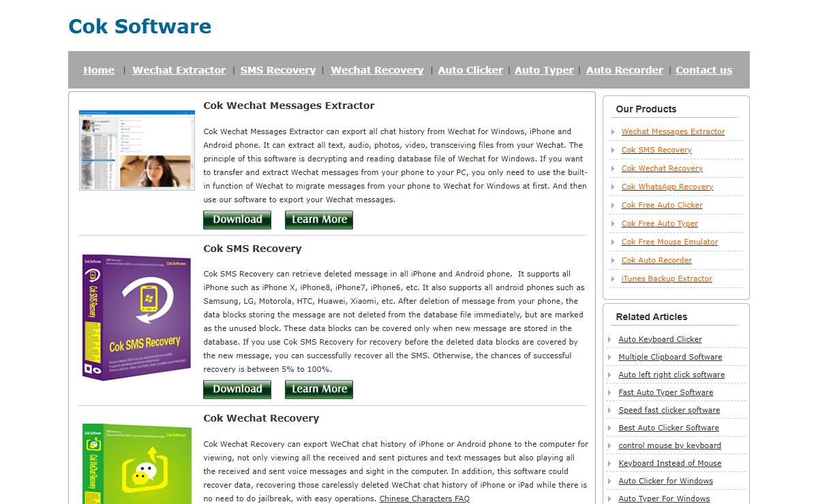The height and width of the screenshot is (504, 818).
Task: Open the Chinese Characters FAQ link
Action: (x=425, y=499)
